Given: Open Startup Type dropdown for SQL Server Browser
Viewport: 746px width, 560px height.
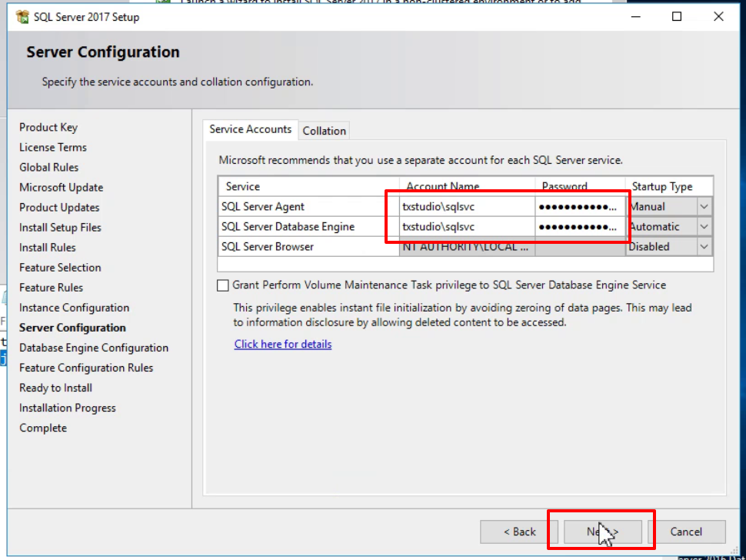Looking at the screenshot, I should point(704,246).
